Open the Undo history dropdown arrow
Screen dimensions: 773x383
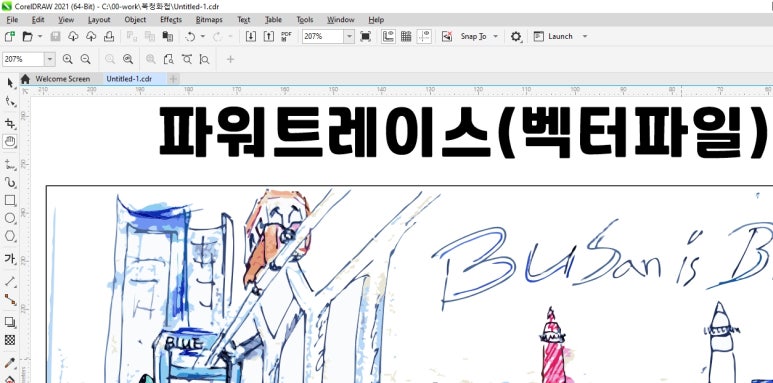click(203, 36)
